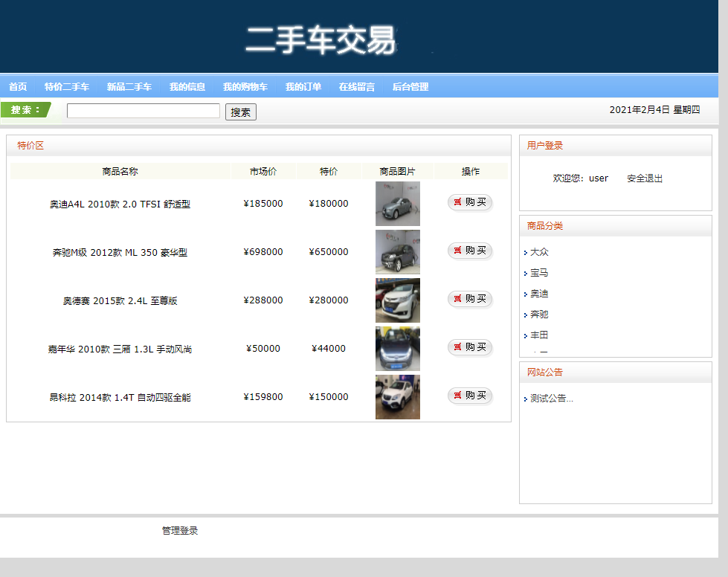Click the cart icon next to 嘉年华 购买
This screenshot has width=728, height=577.
[459, 347]
